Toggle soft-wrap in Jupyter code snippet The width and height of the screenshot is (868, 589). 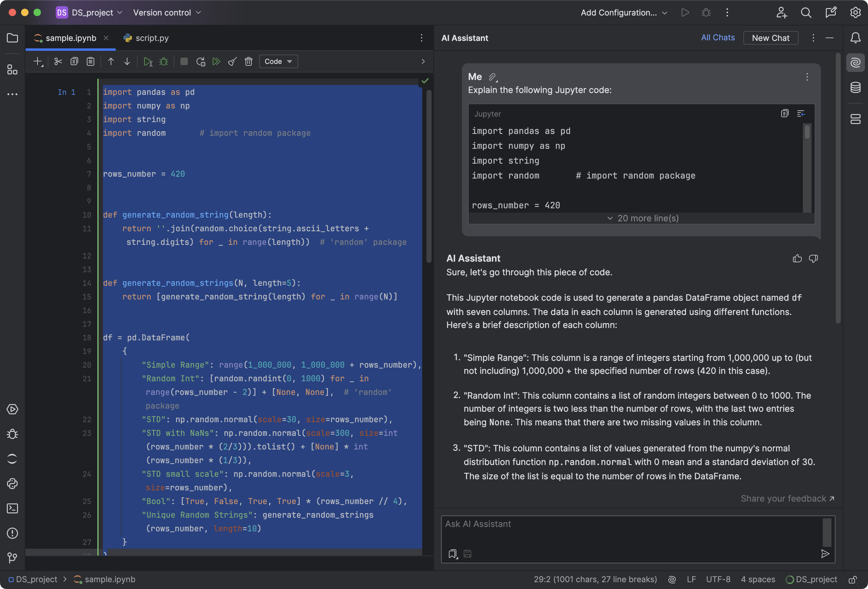801,113
